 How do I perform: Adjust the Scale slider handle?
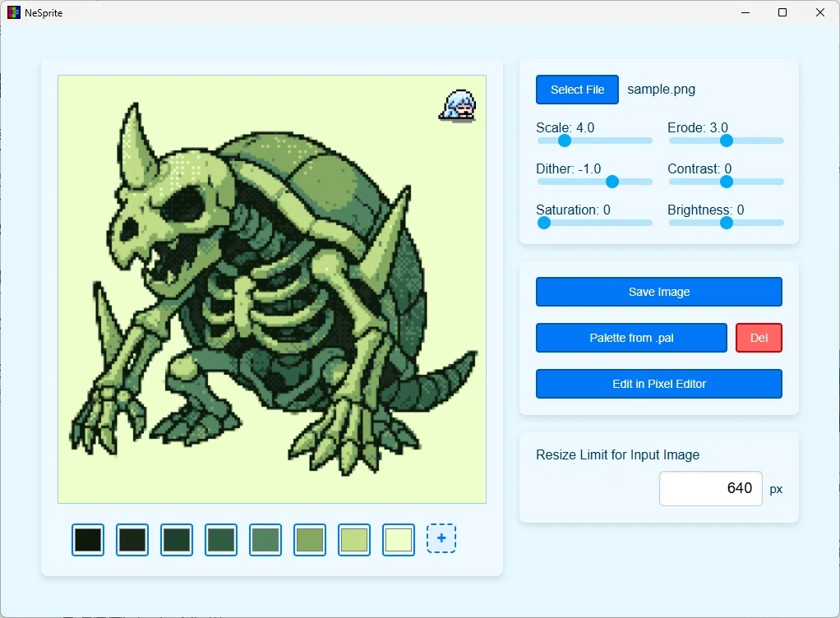tap(564, 141)
